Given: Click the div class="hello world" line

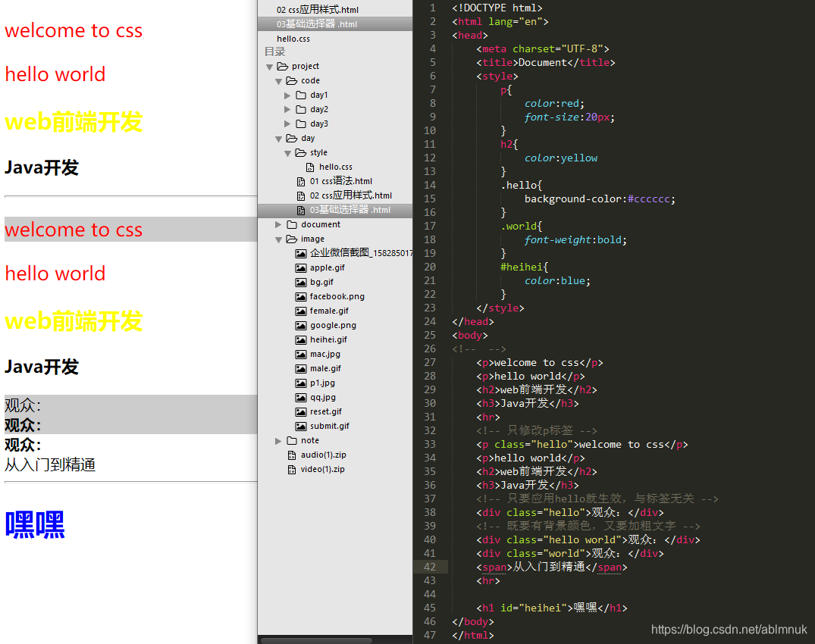Looking at the screenshot, I should point(588,539).
